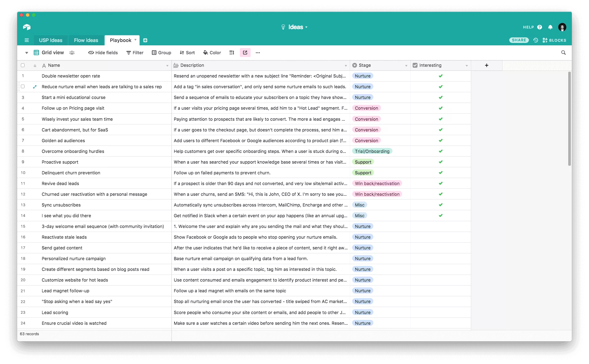Switch to the Flow ideas tab
This screenshot has width=589, height=364.
(x=86, y=40)
